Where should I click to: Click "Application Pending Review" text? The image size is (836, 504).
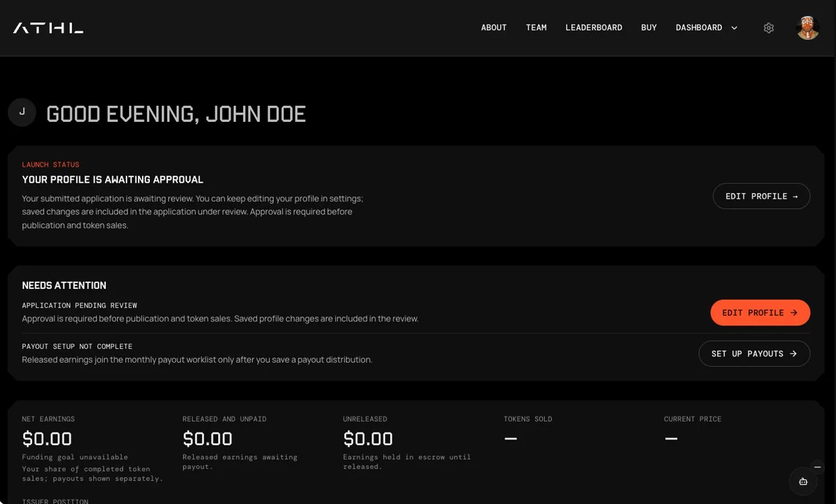click(x=79, y=306)
